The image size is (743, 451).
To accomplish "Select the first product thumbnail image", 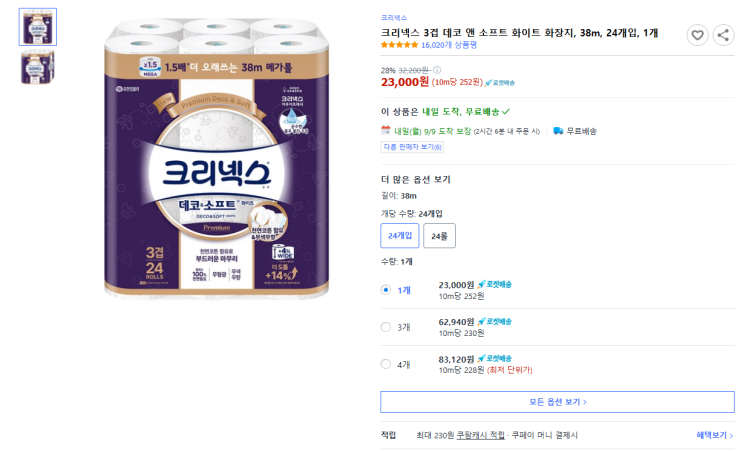I will coord(38,27).
